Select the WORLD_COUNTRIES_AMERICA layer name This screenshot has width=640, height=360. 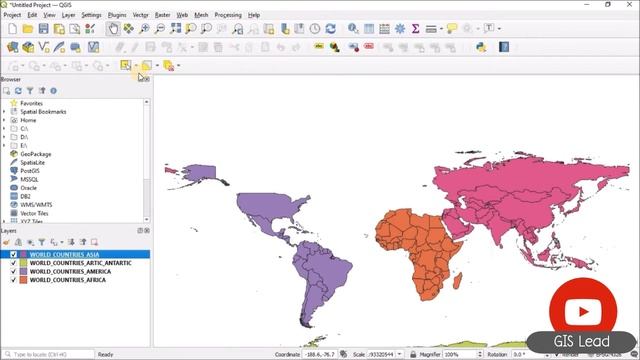70,271
